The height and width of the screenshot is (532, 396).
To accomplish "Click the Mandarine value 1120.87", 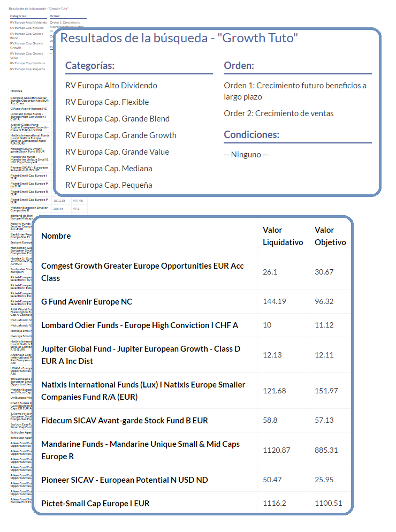I will coord(277,450).
